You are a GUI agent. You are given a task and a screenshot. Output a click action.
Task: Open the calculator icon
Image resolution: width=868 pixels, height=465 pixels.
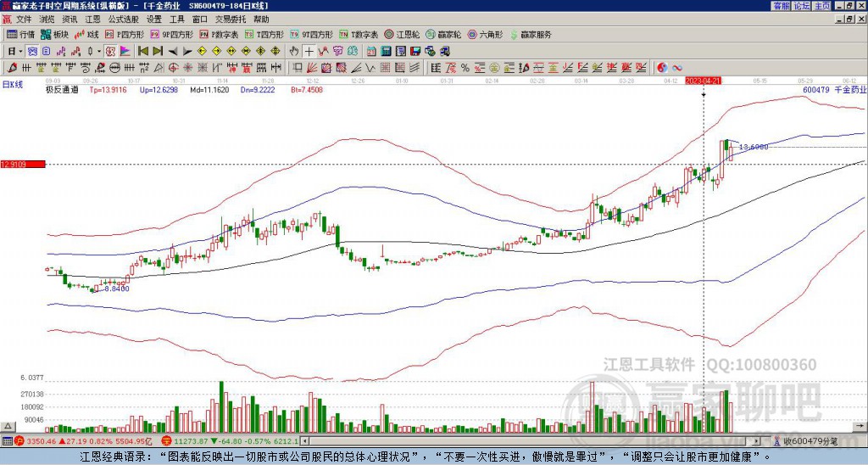386,52
